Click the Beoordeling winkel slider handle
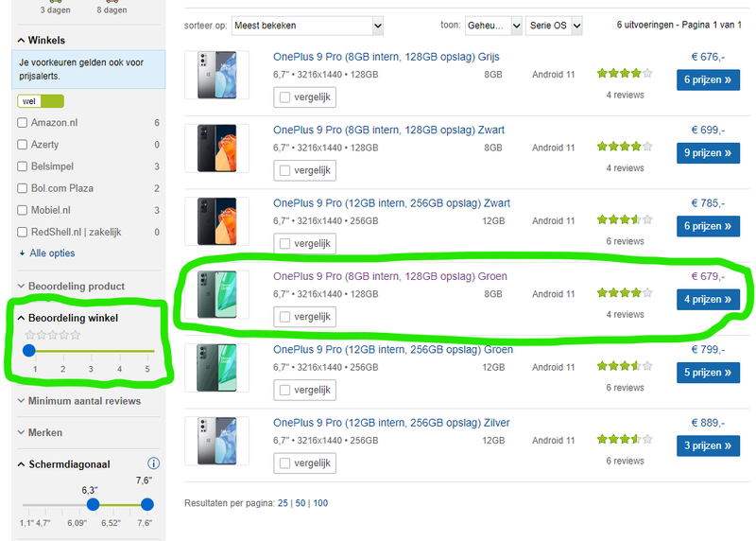Screen dimensions: 756x541 point(29,351)
